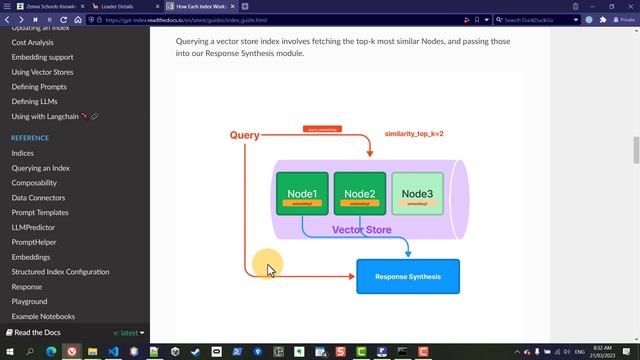Screen dimensions: 640x360
Task: Click the vector store query diagram image
Action: pyautogui.click(x=350, y=207)
